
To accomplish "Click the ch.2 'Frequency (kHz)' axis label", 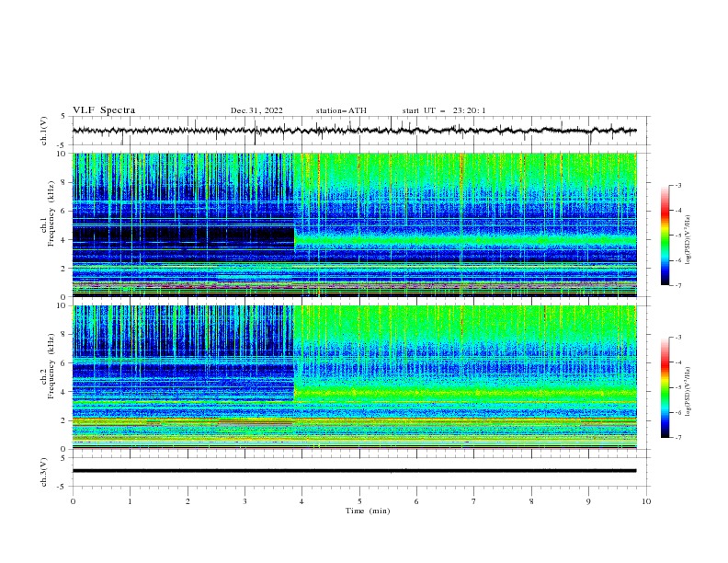I will [51, 365].
